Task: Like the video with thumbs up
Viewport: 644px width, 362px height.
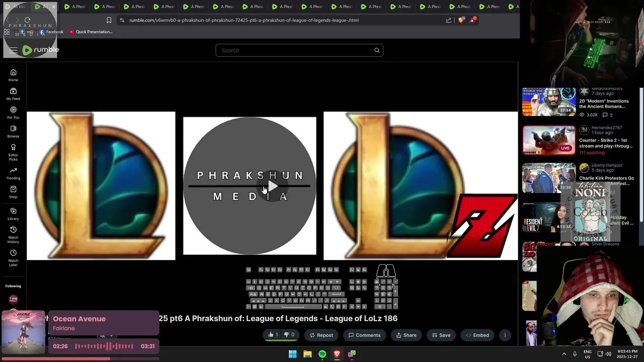Action: (x=273, y=335)
